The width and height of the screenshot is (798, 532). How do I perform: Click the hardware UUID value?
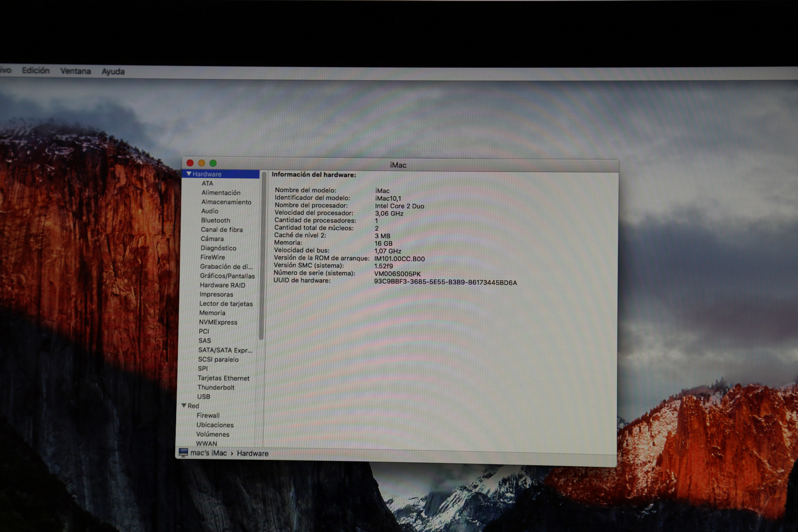pos(445,283)
